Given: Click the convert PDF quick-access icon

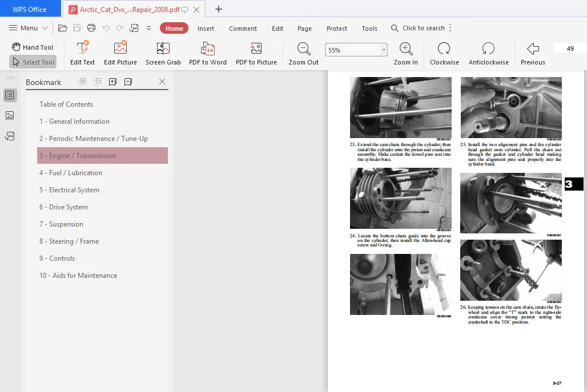Looking at the screenshot, I should (x=134, y=28).
